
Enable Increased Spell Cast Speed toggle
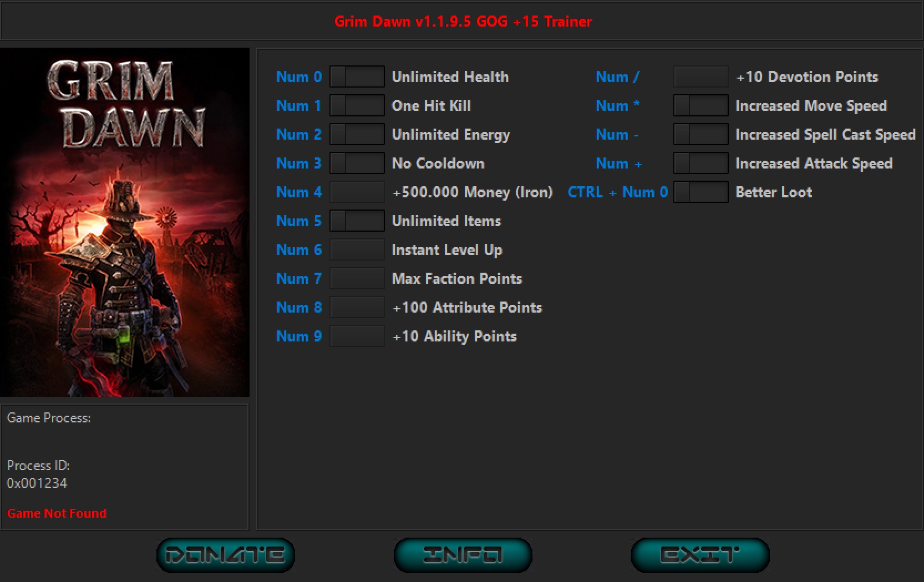(701, 134)
